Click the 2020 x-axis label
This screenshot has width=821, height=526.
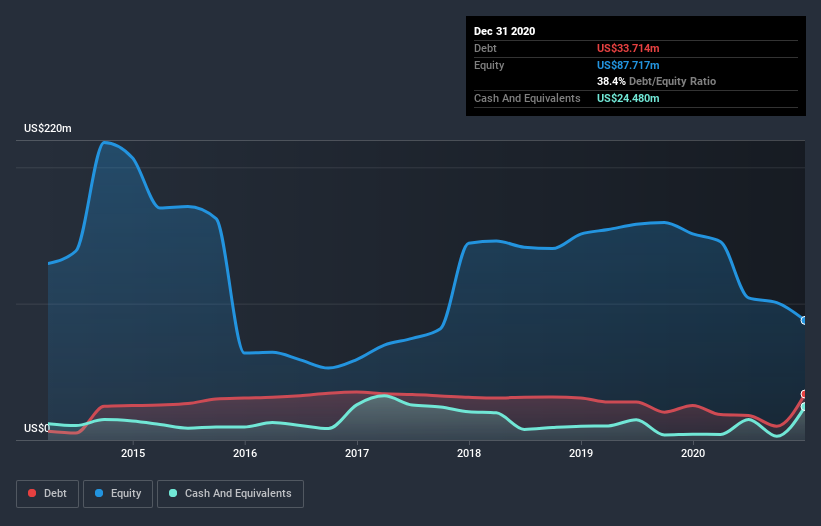point(693,453)
